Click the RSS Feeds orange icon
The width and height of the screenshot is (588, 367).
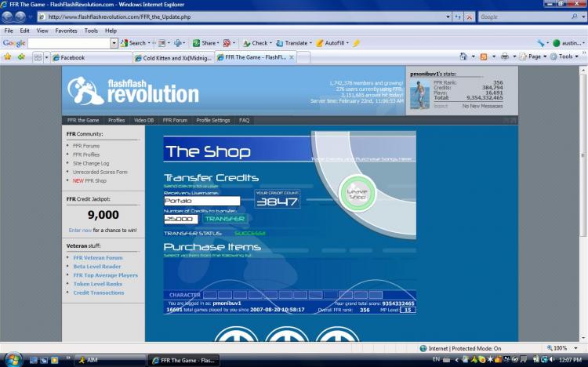484,56
